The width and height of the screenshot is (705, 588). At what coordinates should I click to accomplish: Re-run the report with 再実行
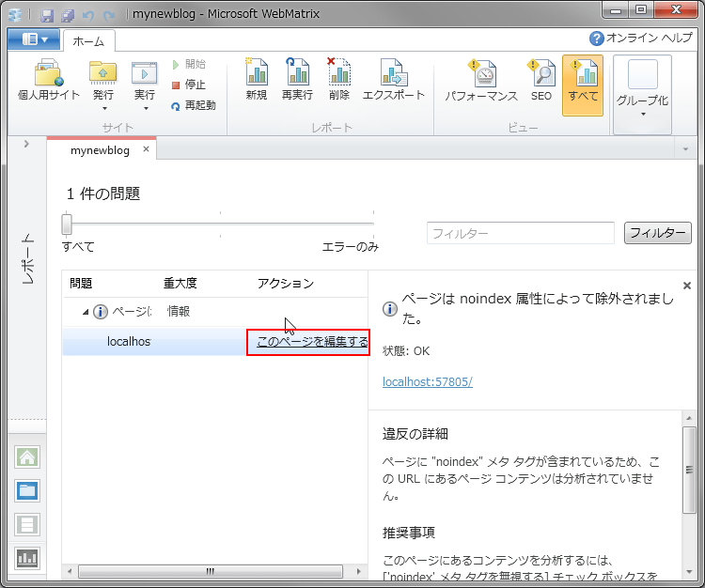click(297, 80)
